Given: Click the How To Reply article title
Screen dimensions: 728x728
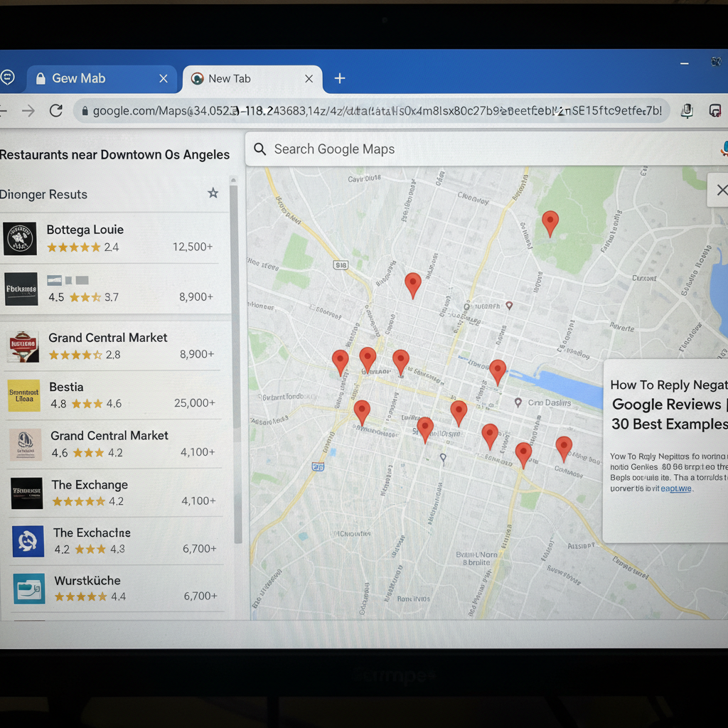Looking at the screenshot, I should [x=668, y=405].
